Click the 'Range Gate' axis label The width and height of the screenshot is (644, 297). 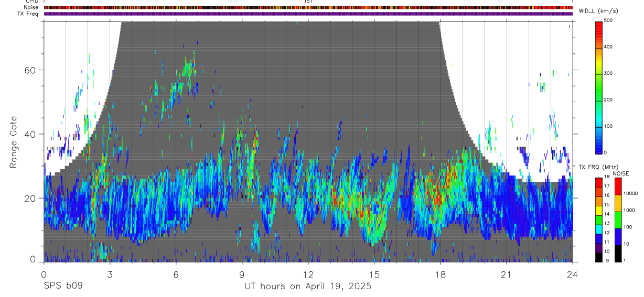click(14, 142)
